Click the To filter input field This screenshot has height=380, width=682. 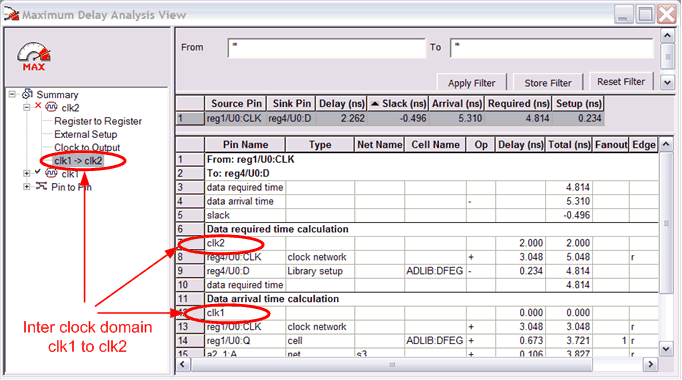(x=552, y=48)
